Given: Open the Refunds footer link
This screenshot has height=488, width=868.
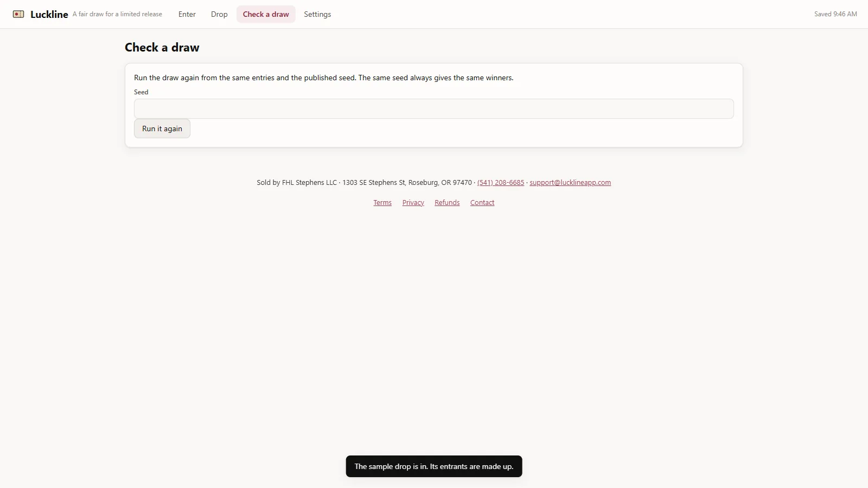Looking at the screenshot, I should pos(447,202).
